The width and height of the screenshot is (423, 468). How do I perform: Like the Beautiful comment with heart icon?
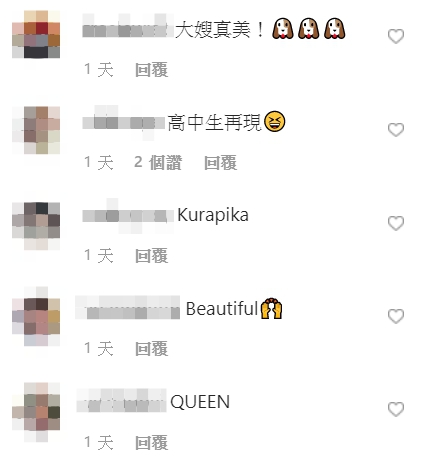tap(396, 316)
